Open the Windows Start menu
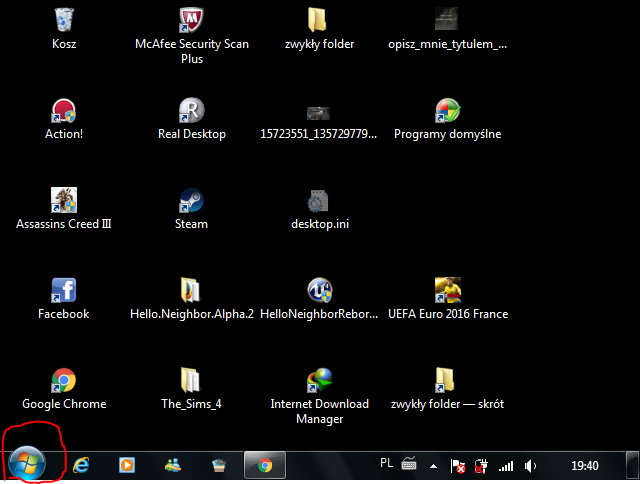640x484 pixels. coord(27,464)
